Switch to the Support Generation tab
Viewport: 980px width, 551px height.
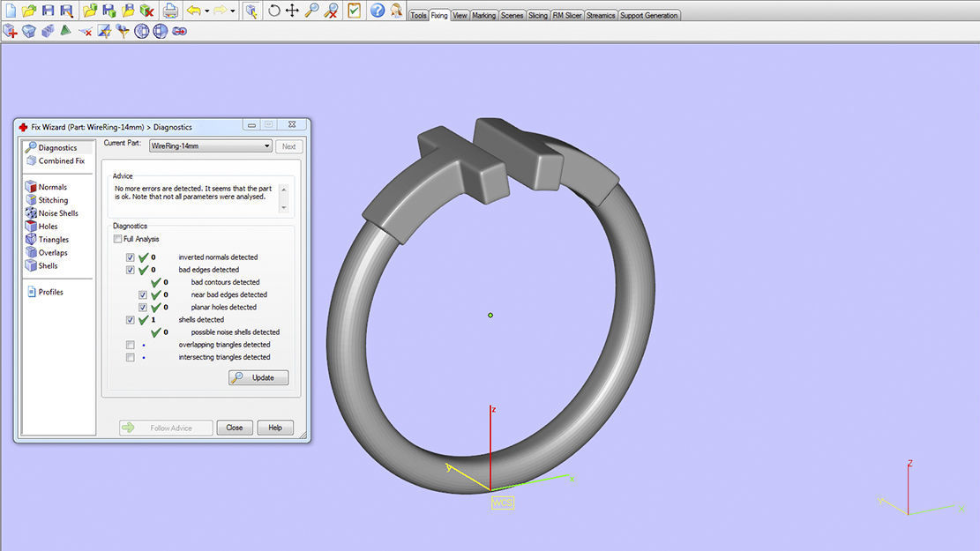648,15
